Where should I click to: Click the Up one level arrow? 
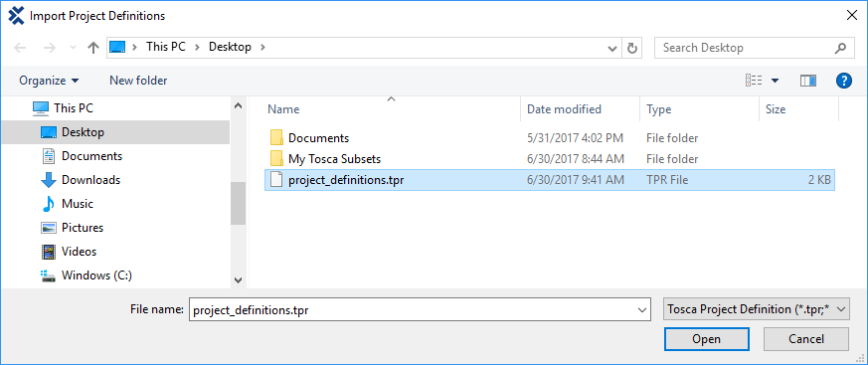click(x=93, y=48)
